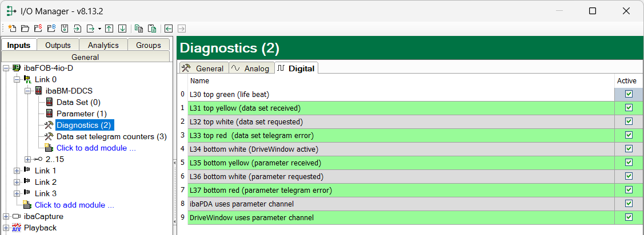Image resolution: width=644 pixels, height=235 pixels.
Task: Expand the Link 1 tree node
Action: click(17, 171)
